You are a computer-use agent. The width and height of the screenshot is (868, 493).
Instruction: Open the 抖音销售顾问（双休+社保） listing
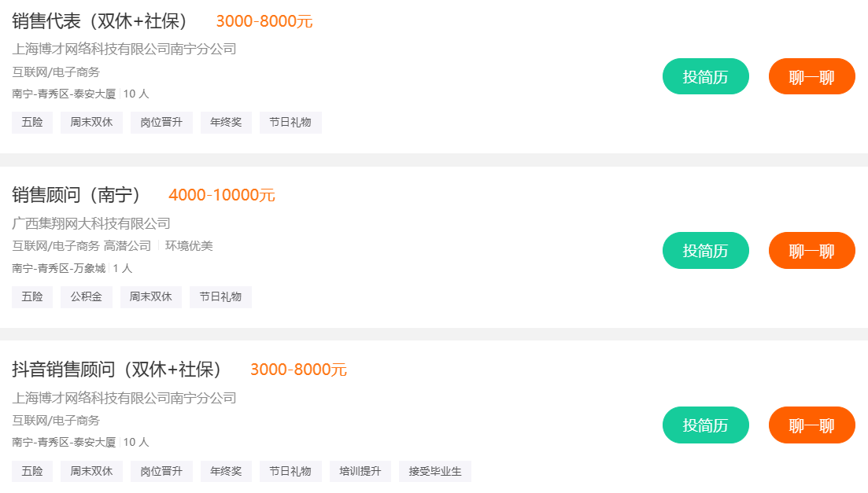point(117,370)
